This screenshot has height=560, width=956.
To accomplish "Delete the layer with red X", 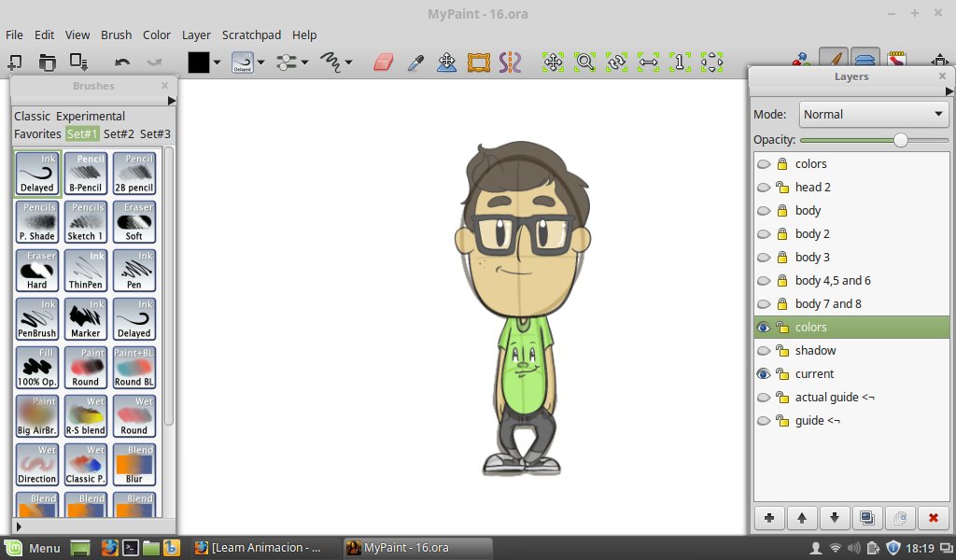I will click(933, 518).
